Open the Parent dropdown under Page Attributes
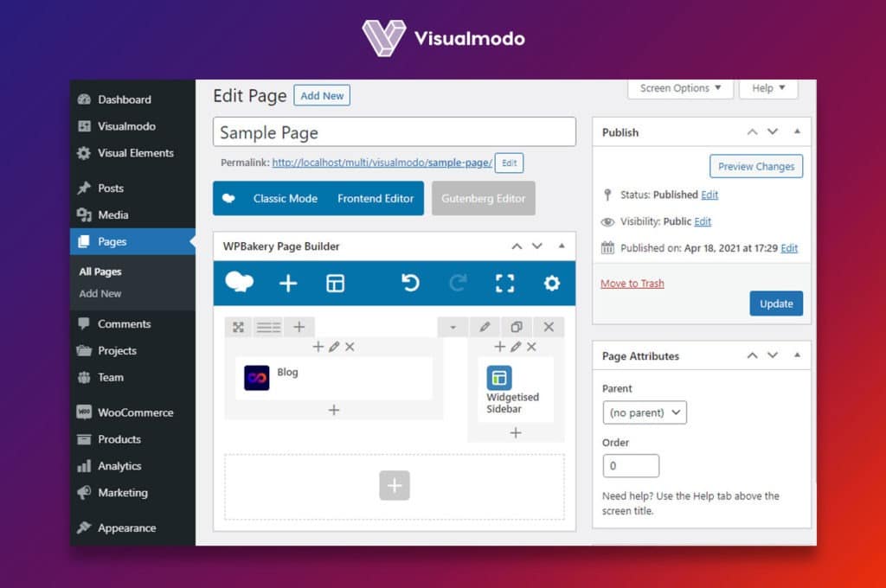886x588 pixels. (644, 412)
